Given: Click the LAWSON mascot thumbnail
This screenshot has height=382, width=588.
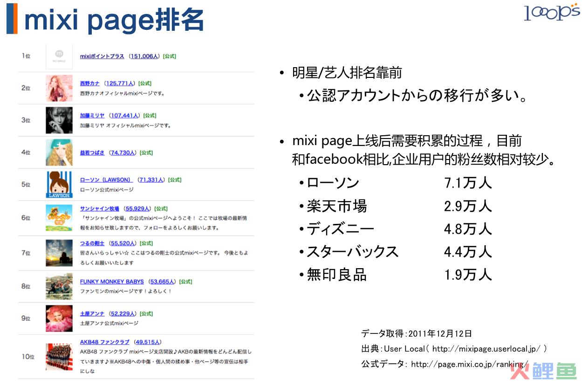Looking at the screenshot, I should (x=59, y=185).
